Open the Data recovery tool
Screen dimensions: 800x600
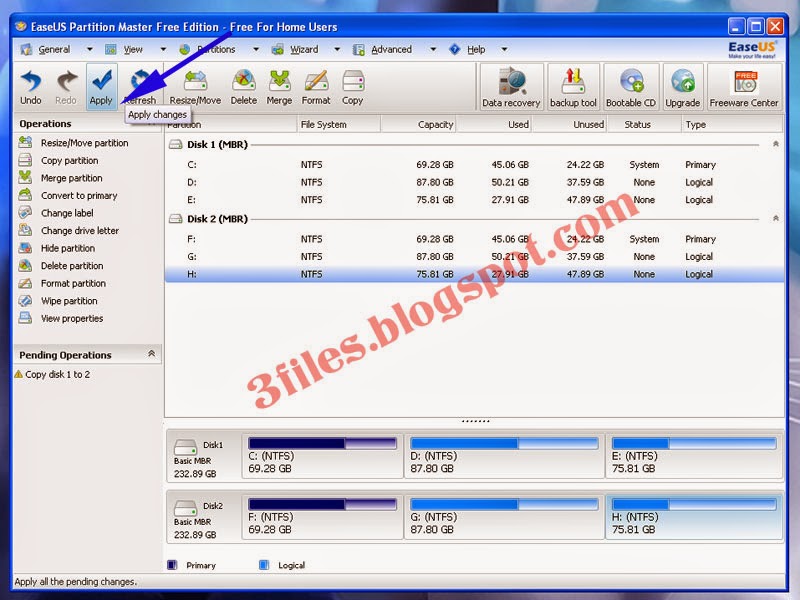click(x=511, y=87)
